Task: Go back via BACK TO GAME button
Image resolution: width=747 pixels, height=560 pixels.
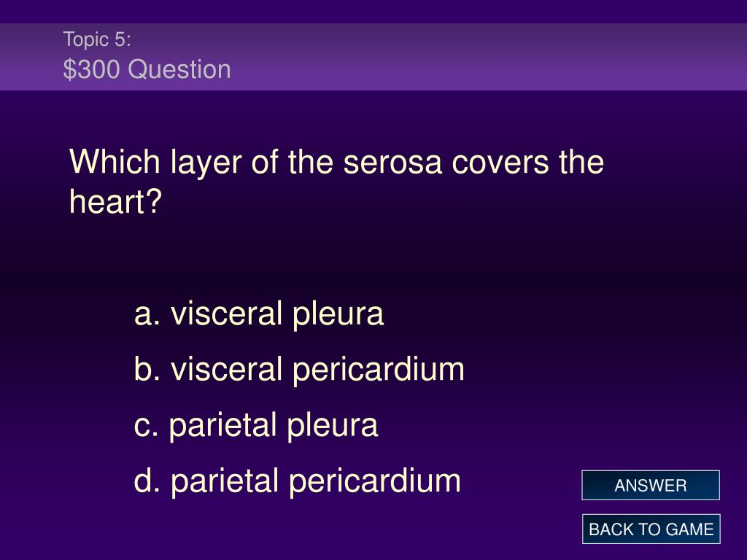Action: click(651, 529)
